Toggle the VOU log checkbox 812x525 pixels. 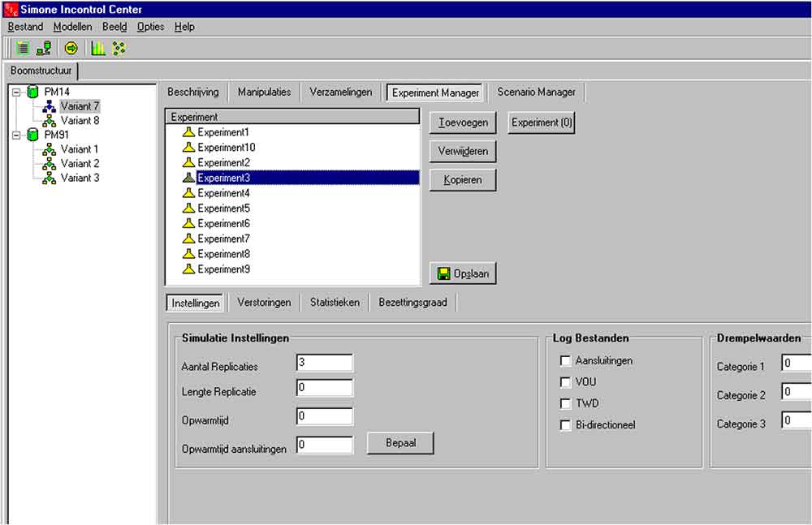(566, 382)
